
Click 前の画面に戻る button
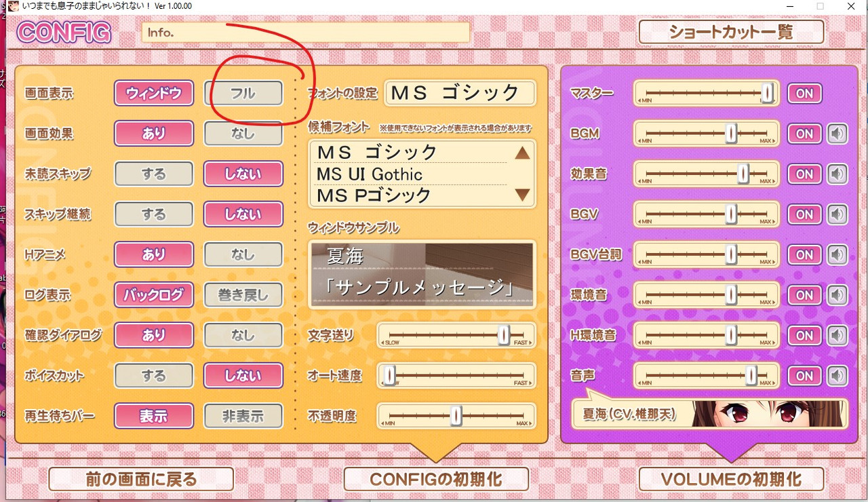141,479
